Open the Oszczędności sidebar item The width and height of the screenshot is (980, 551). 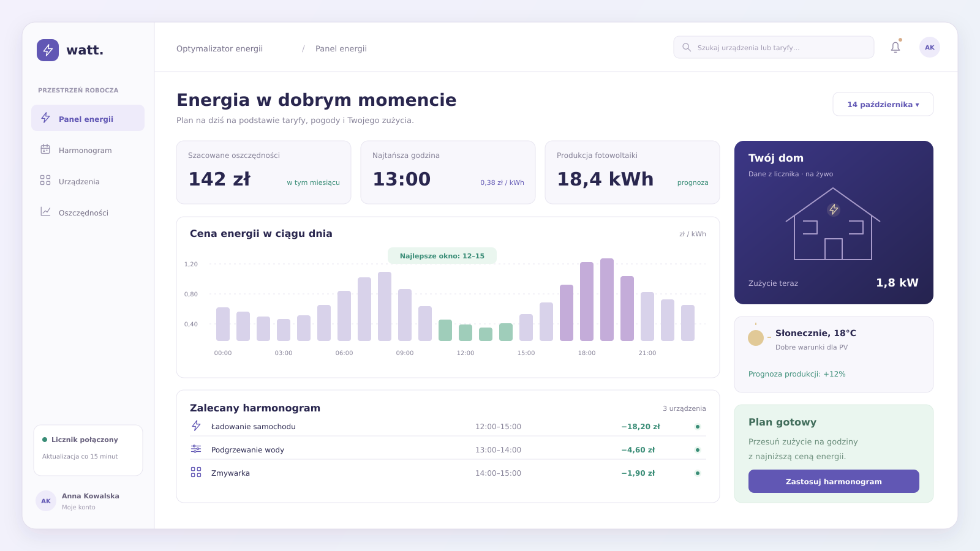click(x=88, y=212)
